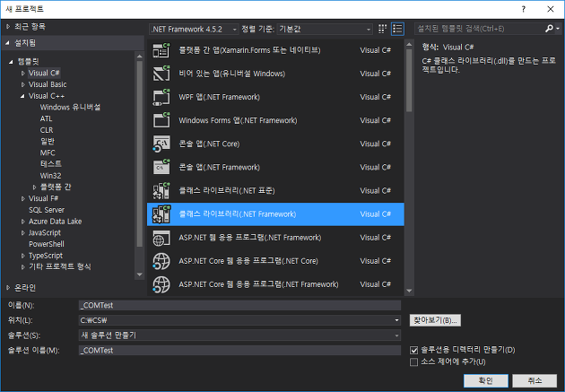Select Win32 under Visual C++
The height and width of the screenshot is (392, 565).
pyautogui.click(x=50, y=176)
